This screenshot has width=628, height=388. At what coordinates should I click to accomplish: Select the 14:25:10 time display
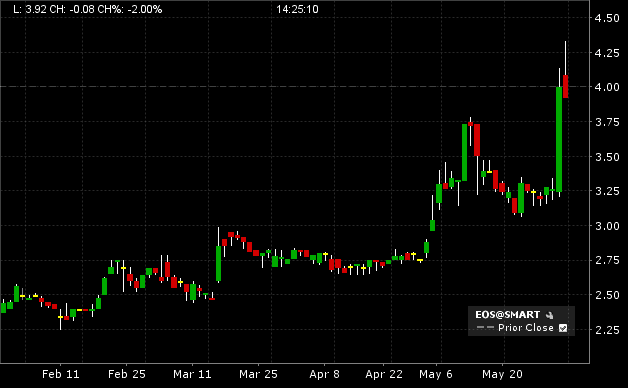click(297, 9)
